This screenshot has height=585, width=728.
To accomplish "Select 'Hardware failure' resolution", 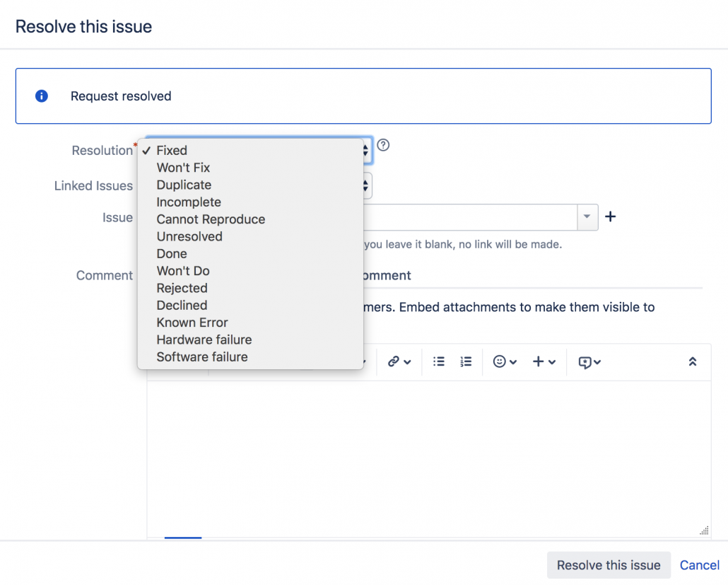I will pyautogui.click(x=204, y=340).
